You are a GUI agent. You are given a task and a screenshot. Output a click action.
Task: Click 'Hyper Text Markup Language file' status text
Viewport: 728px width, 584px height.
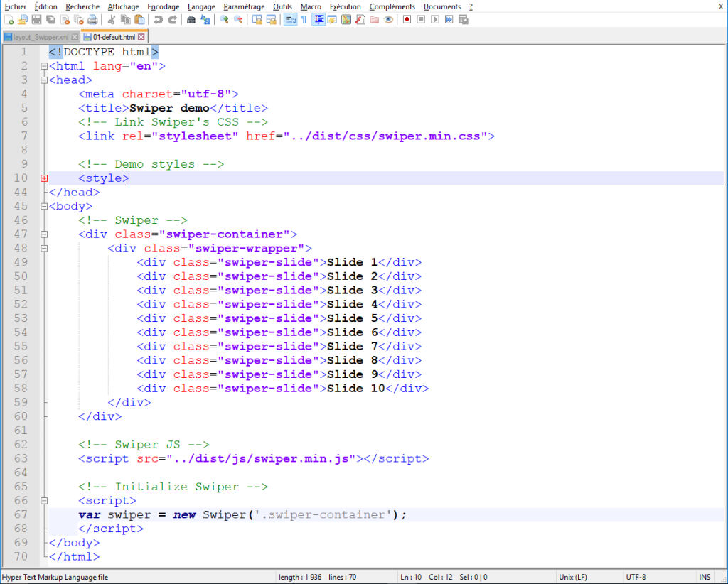[55, 577]
